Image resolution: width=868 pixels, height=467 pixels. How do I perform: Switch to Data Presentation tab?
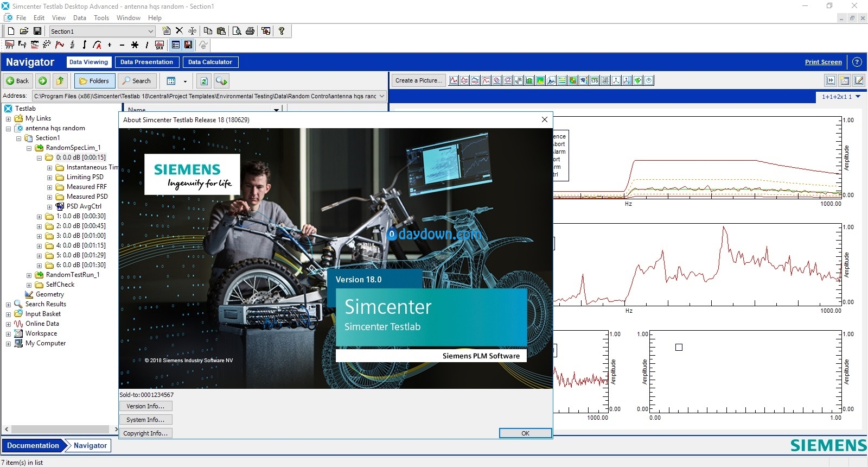point(146,62)
